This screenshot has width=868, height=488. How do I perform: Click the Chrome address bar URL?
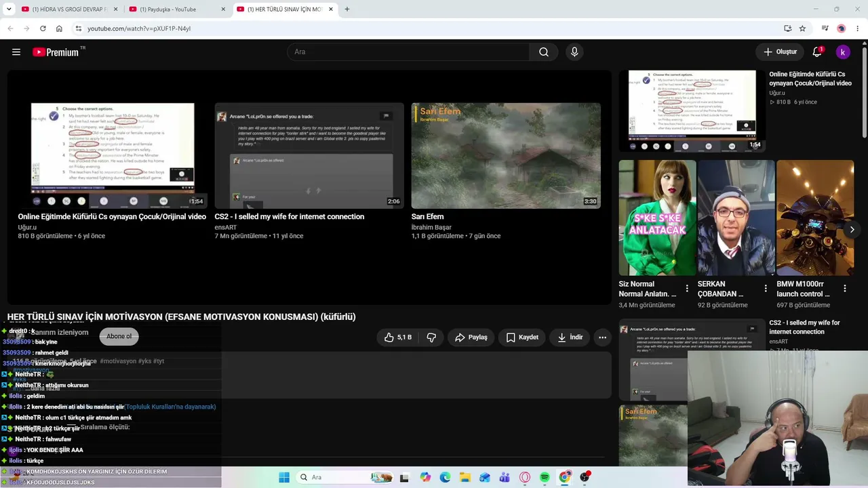(139, 28)
